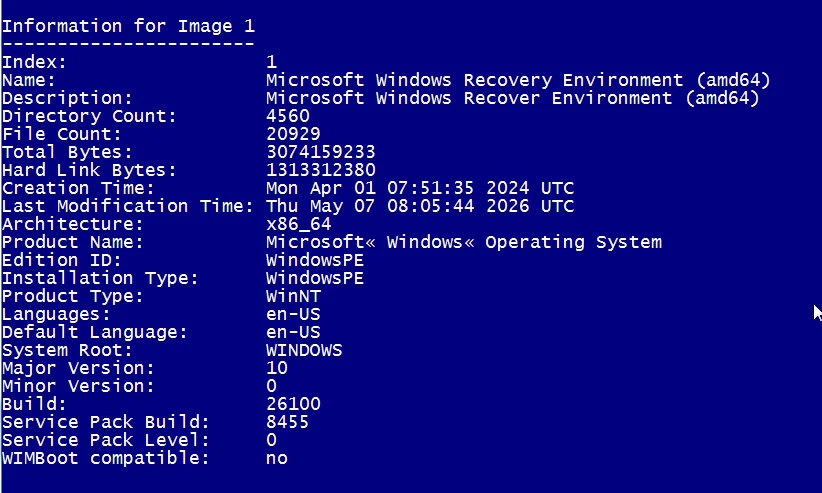822x493 pixels.
Task: Click the System Root value WINDOWS
Action: point(304,350)
